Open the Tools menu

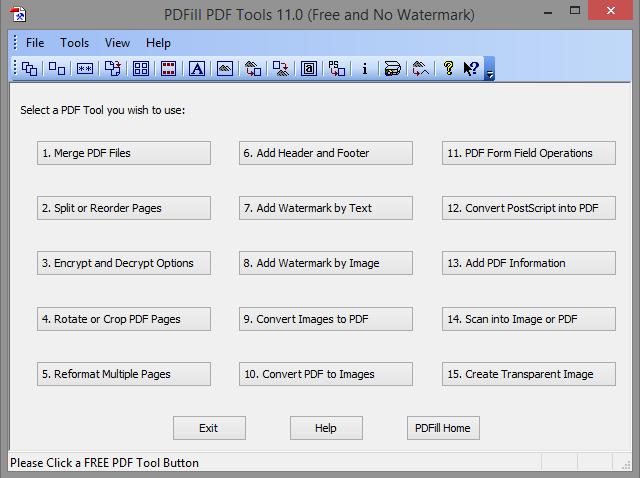(x=75, y=43)
